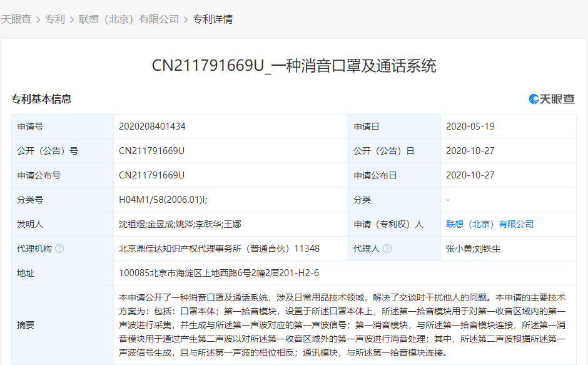
Task: Click the 专利基本信息 section heading
Action: tap(41, 99)
